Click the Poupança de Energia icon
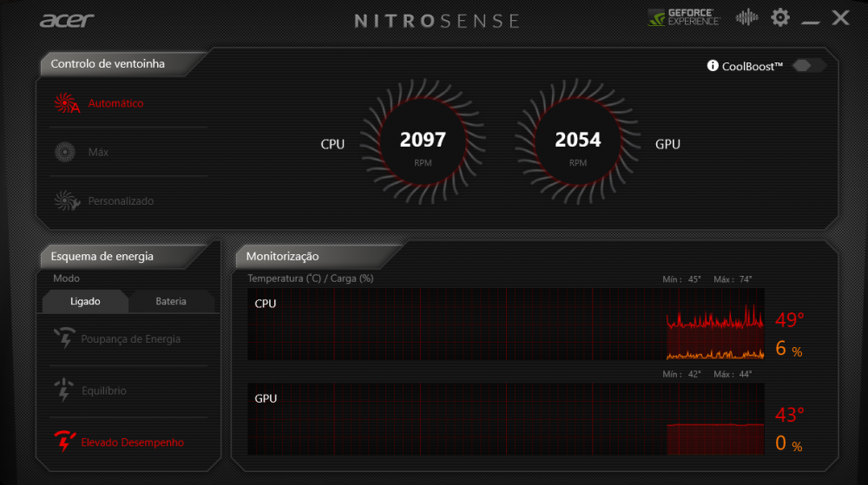868x485 pixels. (x=64, y=338)
